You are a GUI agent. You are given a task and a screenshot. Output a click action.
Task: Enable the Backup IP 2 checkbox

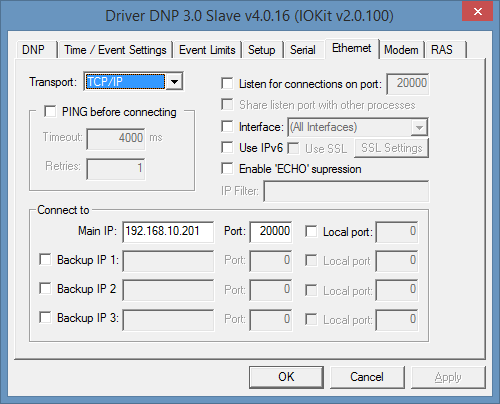(x=45, y=288)
